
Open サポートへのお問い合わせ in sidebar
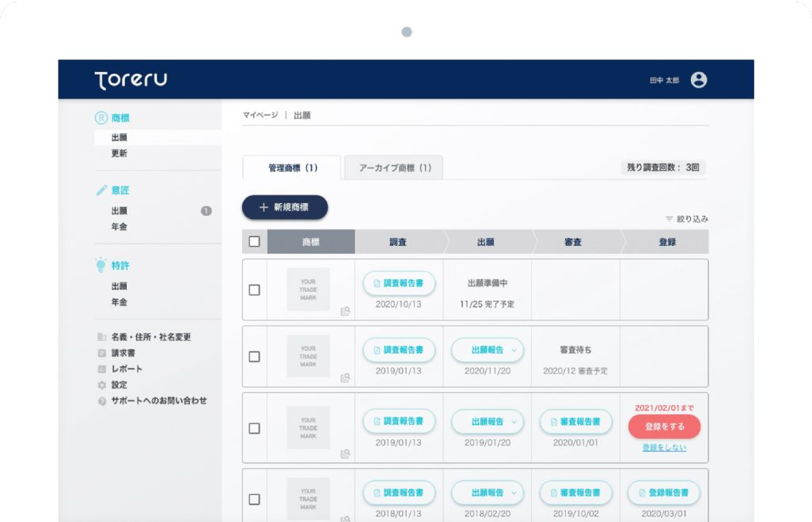click(159, 401)
